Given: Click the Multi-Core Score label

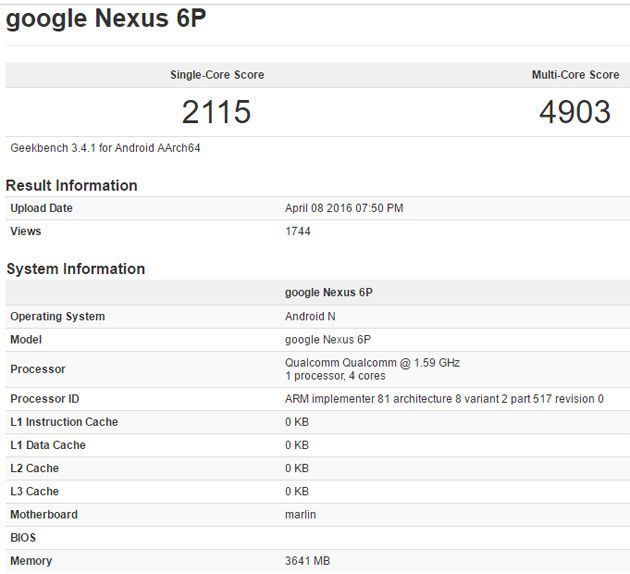Looking at the screenshot, I should pos(575,75).
